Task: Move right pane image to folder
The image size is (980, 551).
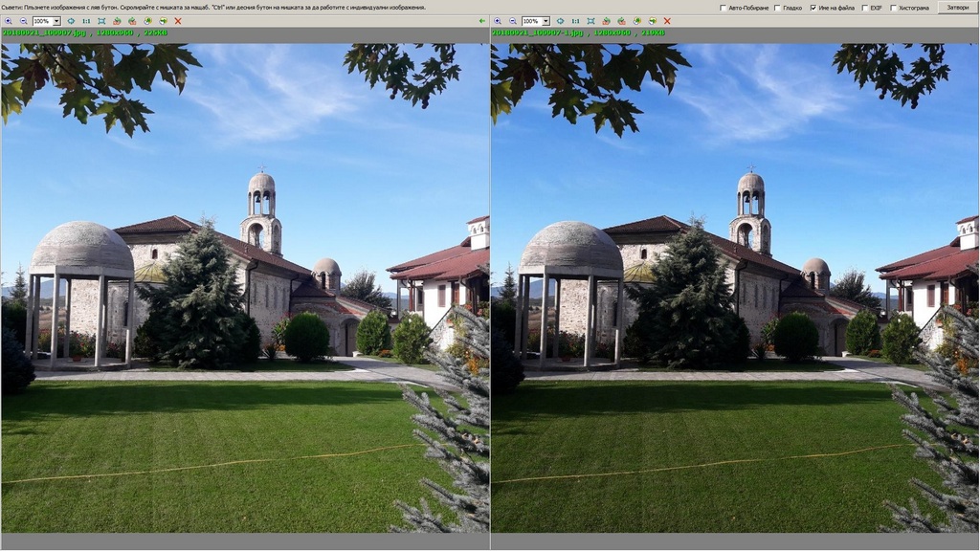Action: [653, 21]
